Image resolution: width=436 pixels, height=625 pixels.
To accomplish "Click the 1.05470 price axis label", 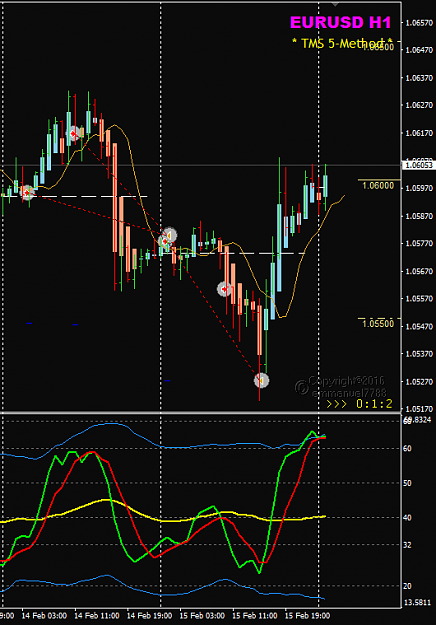I will pyautogui.click(x=419, y=327).
